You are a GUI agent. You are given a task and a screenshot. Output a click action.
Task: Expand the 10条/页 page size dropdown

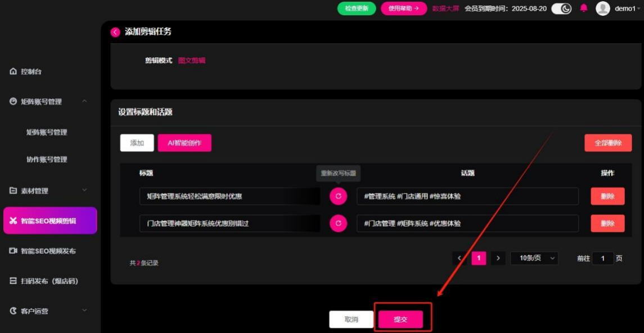(534, 258)
